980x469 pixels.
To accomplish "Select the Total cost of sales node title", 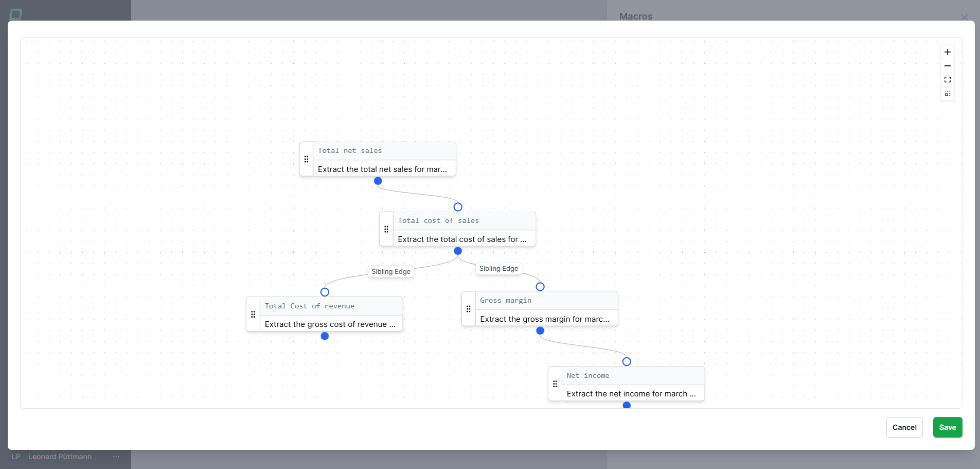I will pos(438,220).
